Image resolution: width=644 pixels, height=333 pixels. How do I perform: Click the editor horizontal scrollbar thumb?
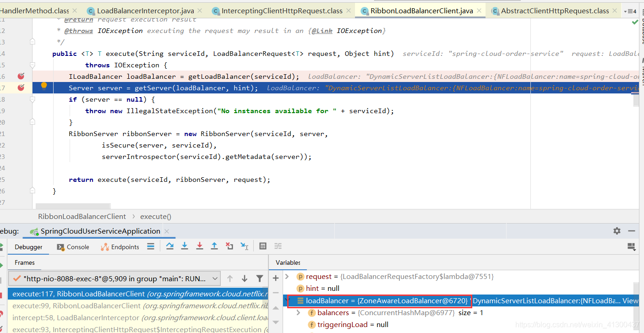(73, 207)
